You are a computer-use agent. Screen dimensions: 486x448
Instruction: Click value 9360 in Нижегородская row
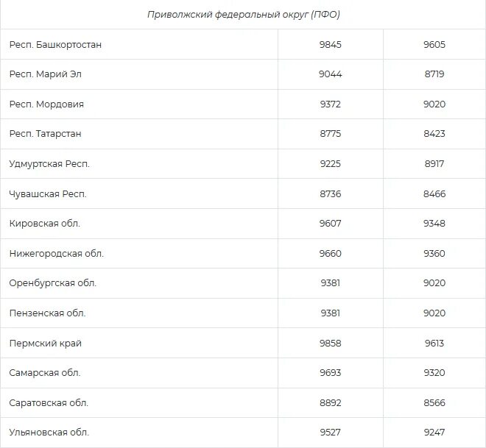click(434, 253)
